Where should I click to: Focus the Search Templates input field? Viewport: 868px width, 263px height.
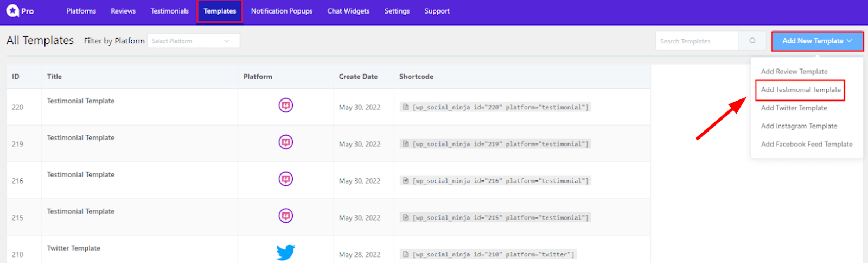697,41
